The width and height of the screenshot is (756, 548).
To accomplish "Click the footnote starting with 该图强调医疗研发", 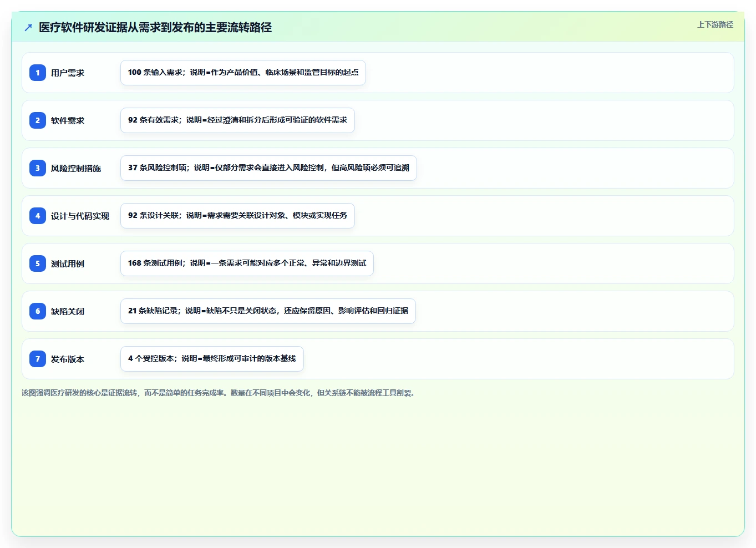I will click(x=219, y=393).
